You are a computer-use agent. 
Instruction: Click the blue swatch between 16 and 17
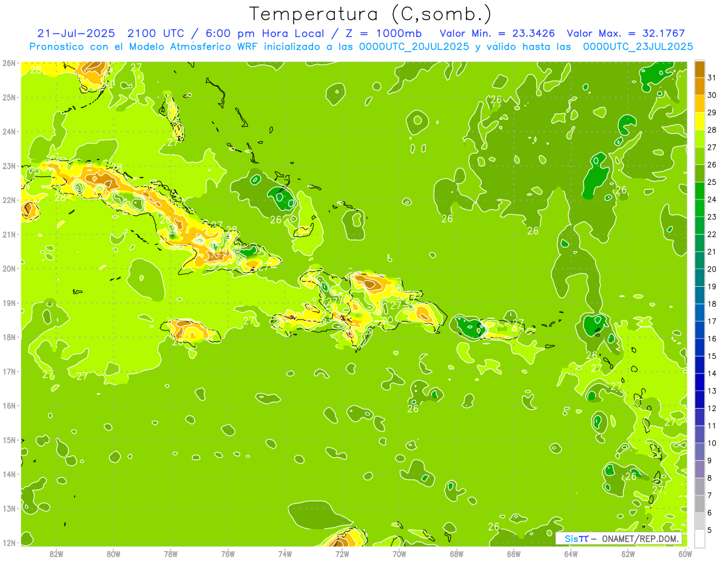(699, 330)
